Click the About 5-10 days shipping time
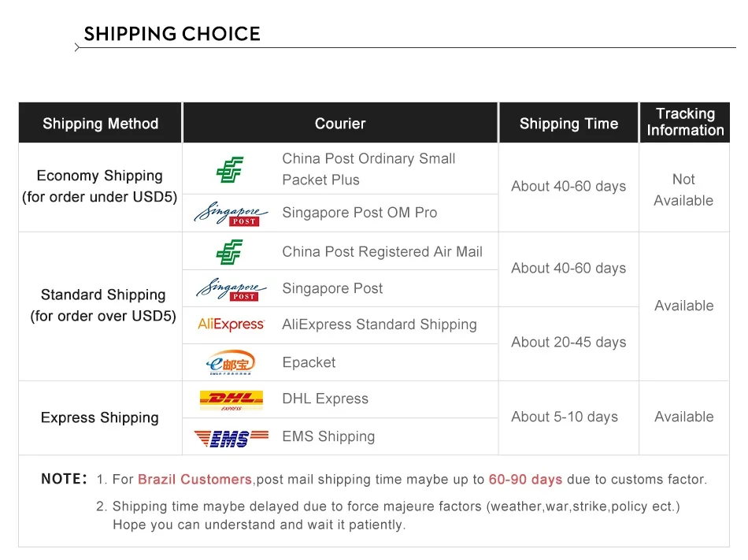Screen dimensions: 748x560 click(565, 417)
